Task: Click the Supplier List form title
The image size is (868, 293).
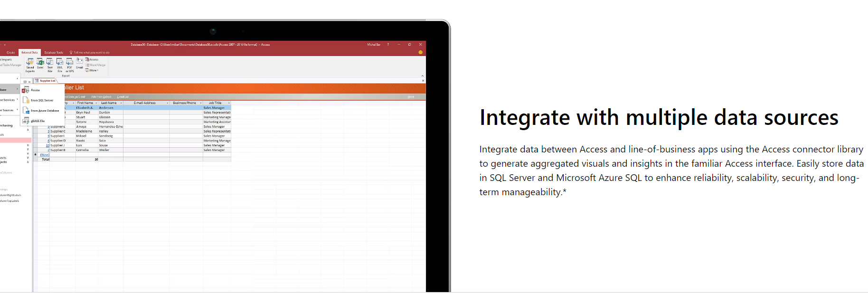Action: [74, 87]
